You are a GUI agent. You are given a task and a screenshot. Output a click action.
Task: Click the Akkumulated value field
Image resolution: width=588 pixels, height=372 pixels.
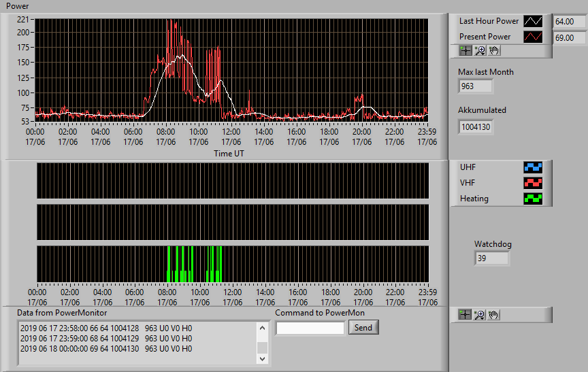pyautogui.click(x=476, y=127)
